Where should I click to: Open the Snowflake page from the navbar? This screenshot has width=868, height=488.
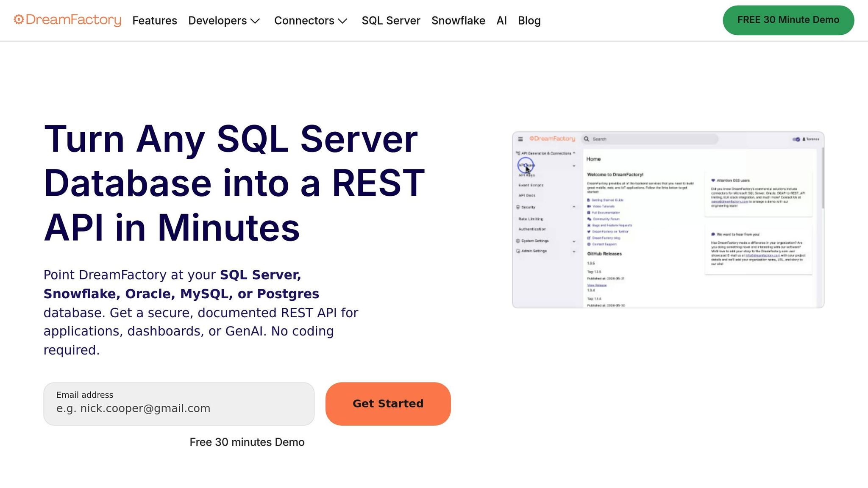coord(458,20)
